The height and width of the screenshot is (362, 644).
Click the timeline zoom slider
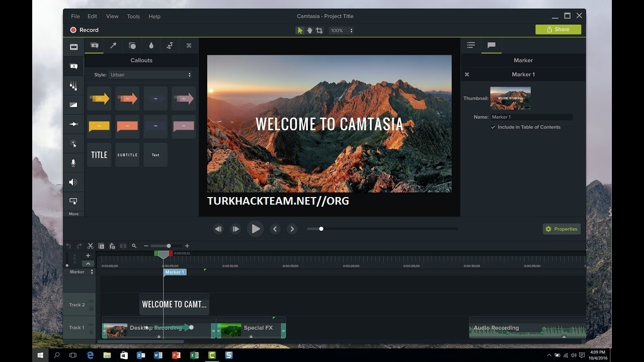click(x=169, y=246)
